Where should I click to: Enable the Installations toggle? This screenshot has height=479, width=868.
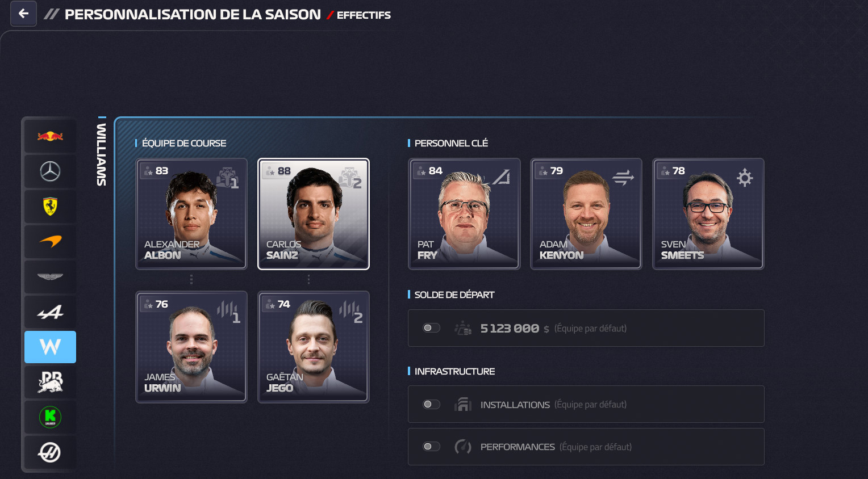click(x=432, y=404)
